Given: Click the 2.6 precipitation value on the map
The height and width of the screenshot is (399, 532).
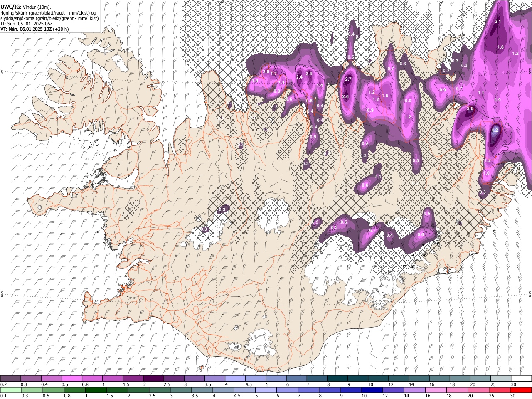Looking at the screenshot, I should coord(345,96).
